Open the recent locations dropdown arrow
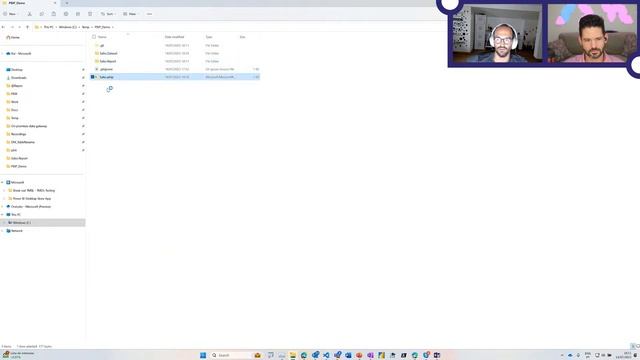Screen dimensions: 640x360 pyautogui.click(x=19, y=27)
